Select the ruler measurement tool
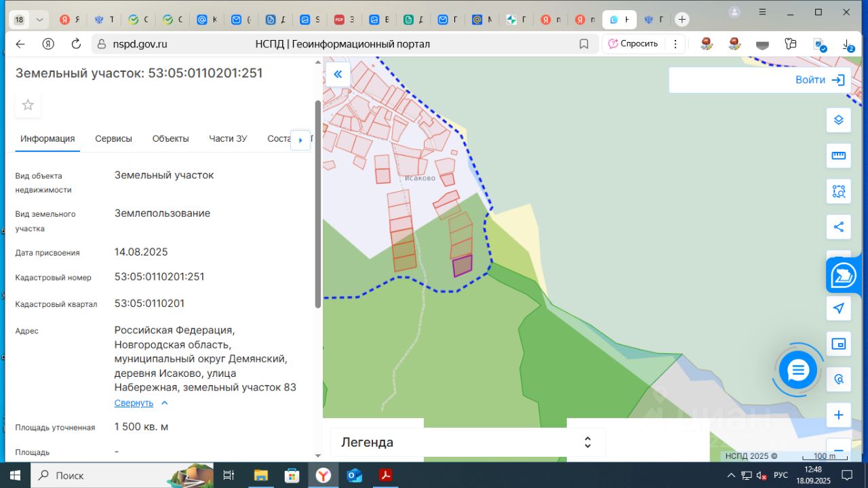Viewport: 868px width, 488px height. click(839, 156)
